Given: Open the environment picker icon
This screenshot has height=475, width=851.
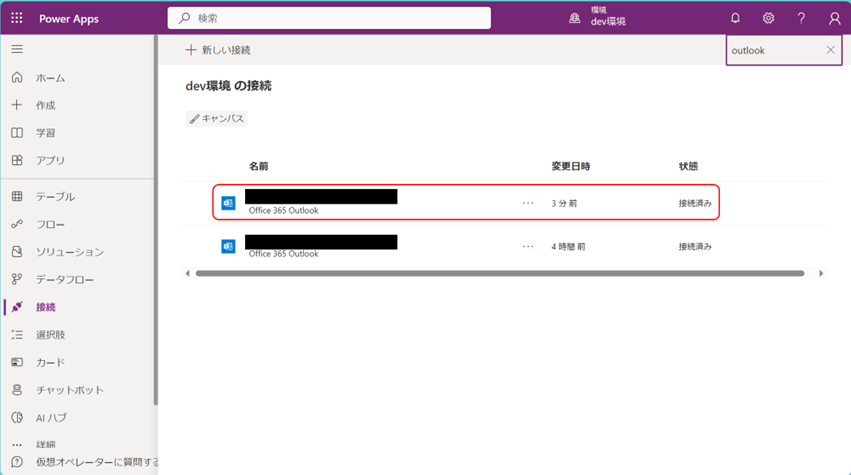Looking at the screenshot, I should tap(574, 18).
